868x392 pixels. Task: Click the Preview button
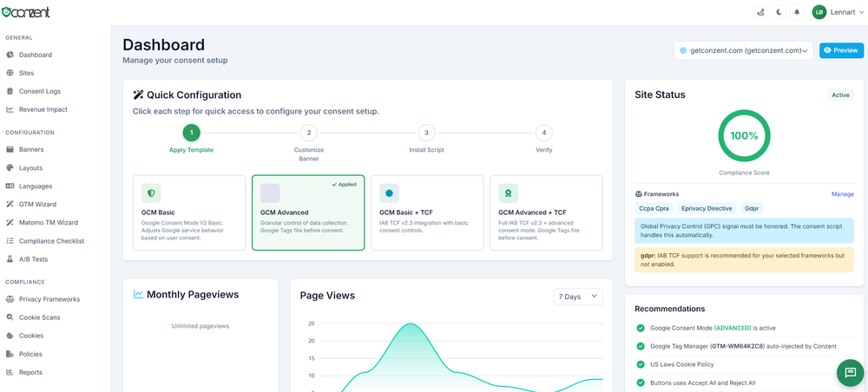coord(841,50)
